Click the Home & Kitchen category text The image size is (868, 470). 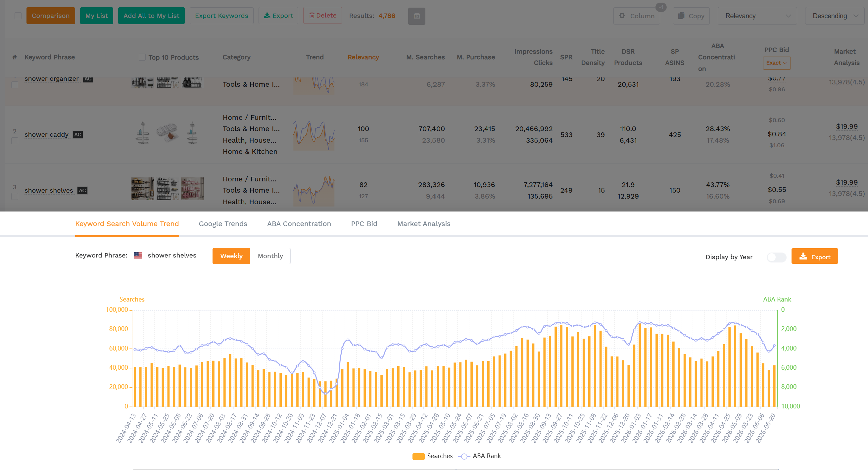(250, 152)
